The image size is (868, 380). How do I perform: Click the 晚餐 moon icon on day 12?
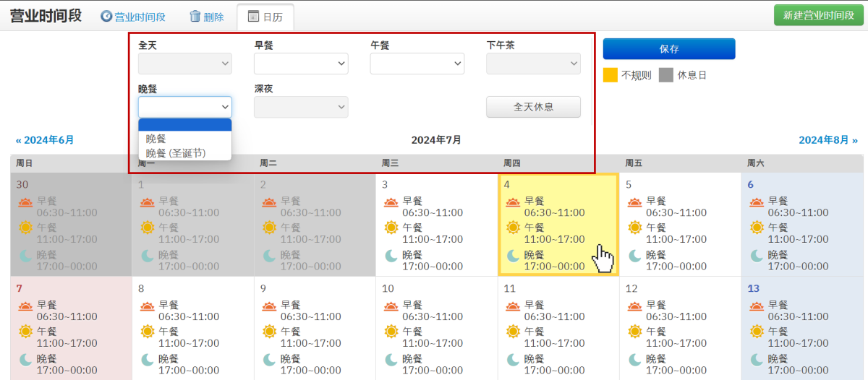[635, 359]
